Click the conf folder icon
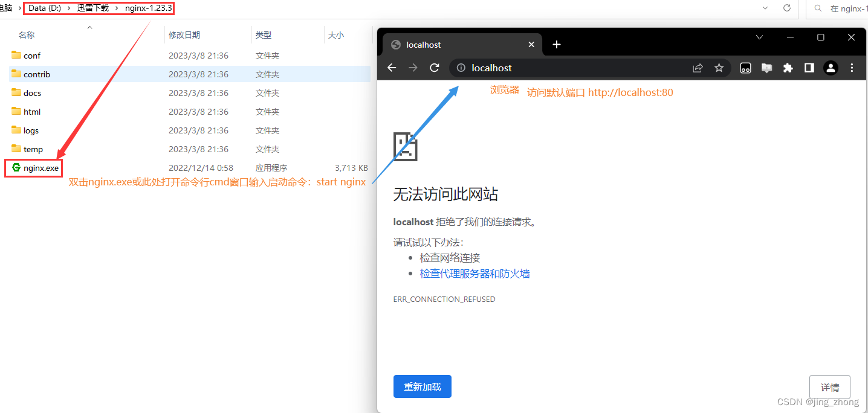Image resolution: width=868 pixels, height=413 pixels. click(x=16, y=56)
